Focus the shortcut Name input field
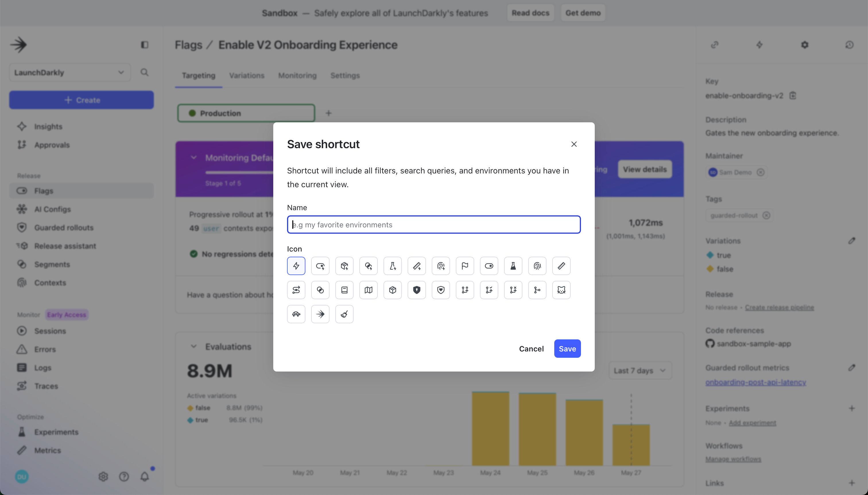This screenshot has width=868, height=495. click(434, 225)
